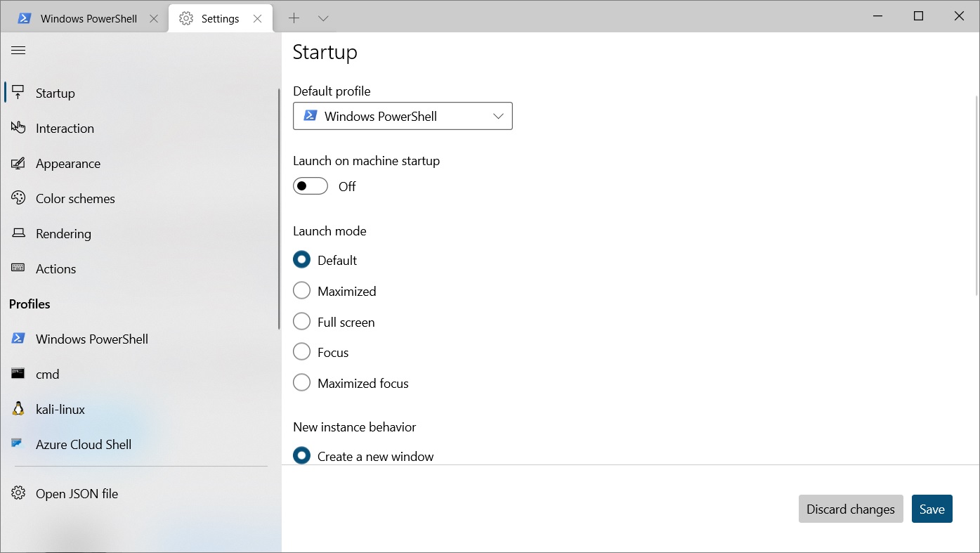
Task: Open the Appearance settings page
Action: [141, 163]
